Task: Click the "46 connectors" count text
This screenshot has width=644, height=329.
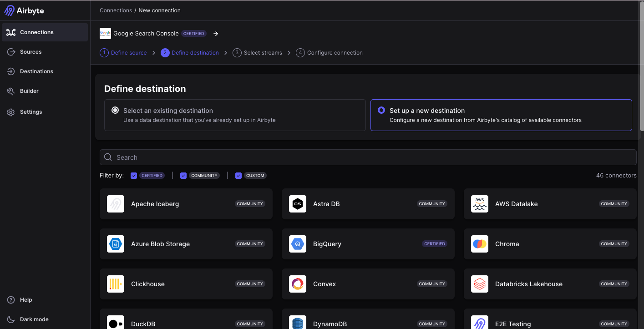Action: [x=616, y=176]
